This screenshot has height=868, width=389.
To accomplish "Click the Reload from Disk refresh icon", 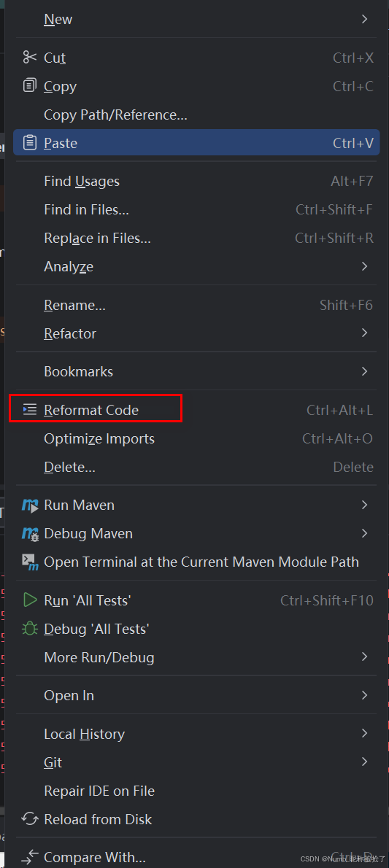I will tap(29, 818).
